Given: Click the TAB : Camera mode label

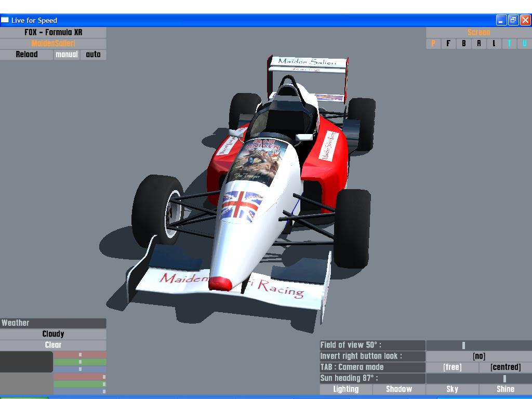Looking at the screenshot, I should (373, 367).
